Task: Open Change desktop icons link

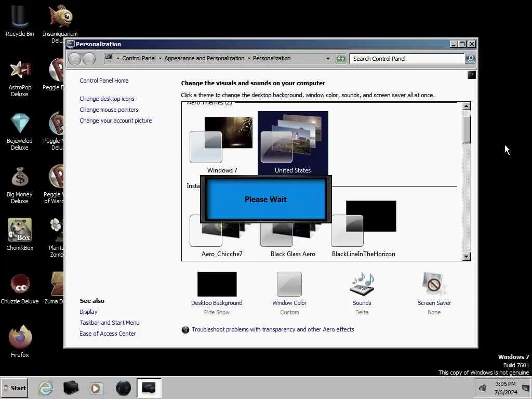Action: pos(107,99)
